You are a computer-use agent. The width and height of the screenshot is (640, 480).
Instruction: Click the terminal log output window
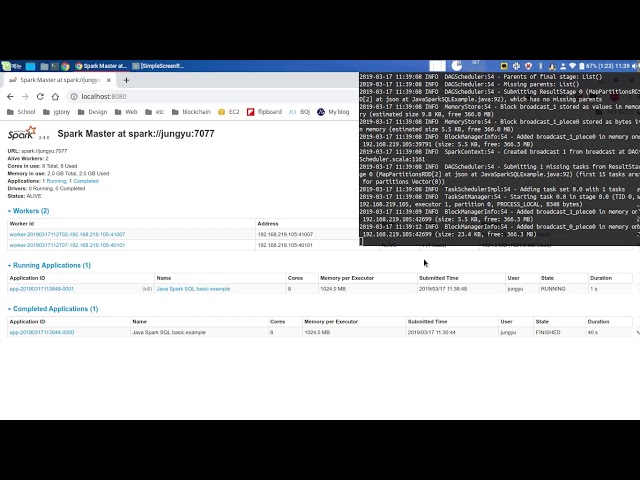coord(499,159)
